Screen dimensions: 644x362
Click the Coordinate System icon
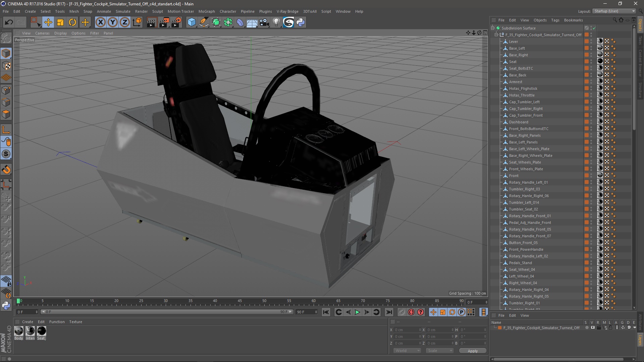click(137, 22)
